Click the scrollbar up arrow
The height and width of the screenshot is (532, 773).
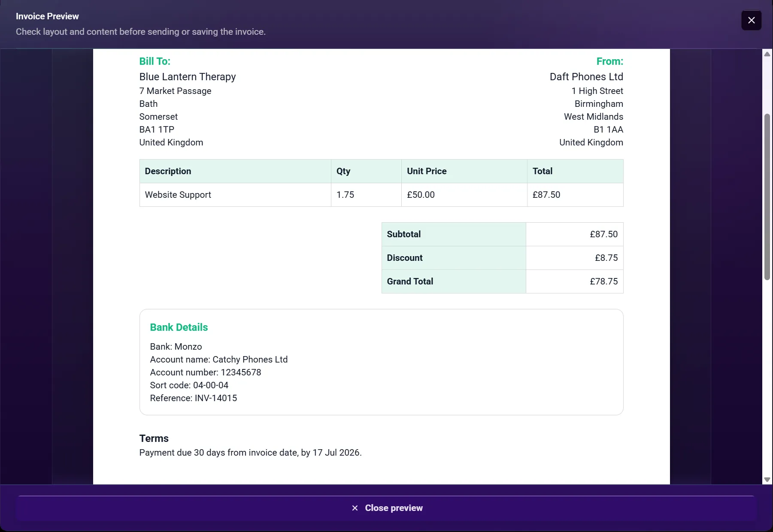pos(767,54)
